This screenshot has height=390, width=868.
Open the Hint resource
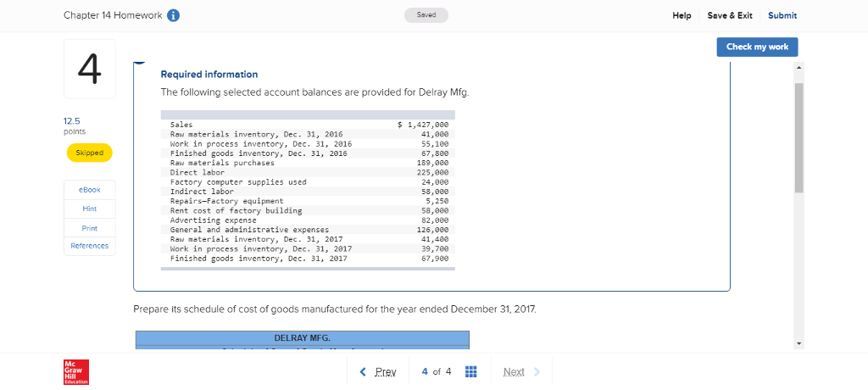tap(90, 209)
